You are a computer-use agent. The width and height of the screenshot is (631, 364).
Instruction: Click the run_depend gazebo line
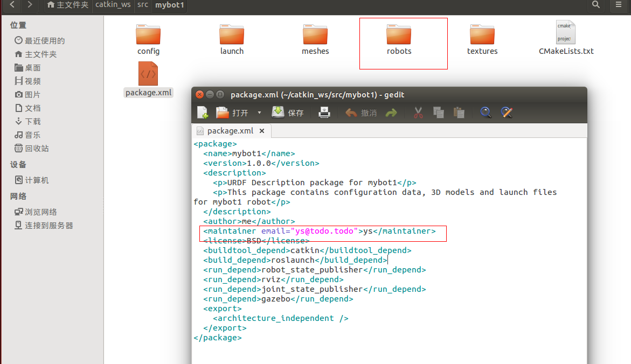279,299
